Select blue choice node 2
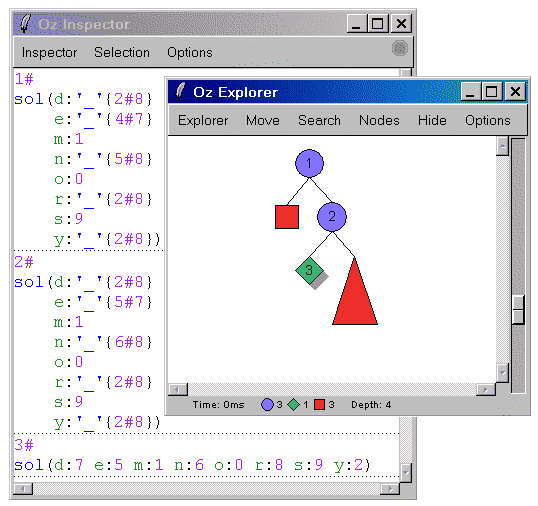538x506 pixels. pyautogui.click(x=332, y=216)
